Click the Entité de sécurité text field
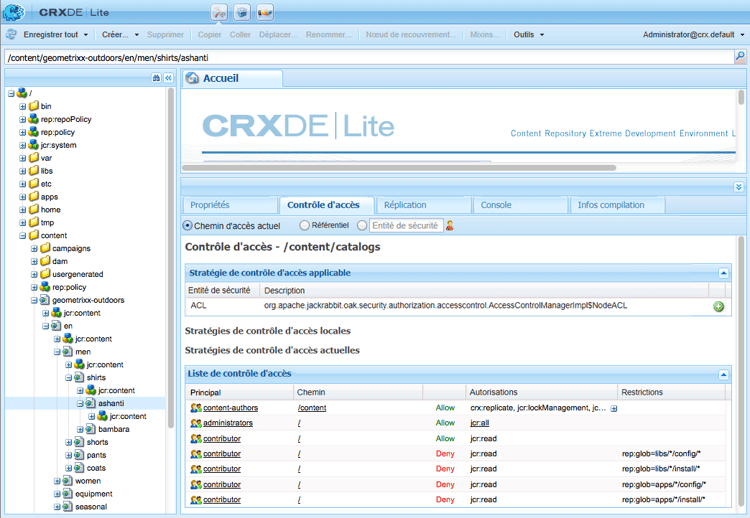The width and height of the screenshot is (750, 518). pyautogui.click(x=406, y=225)
